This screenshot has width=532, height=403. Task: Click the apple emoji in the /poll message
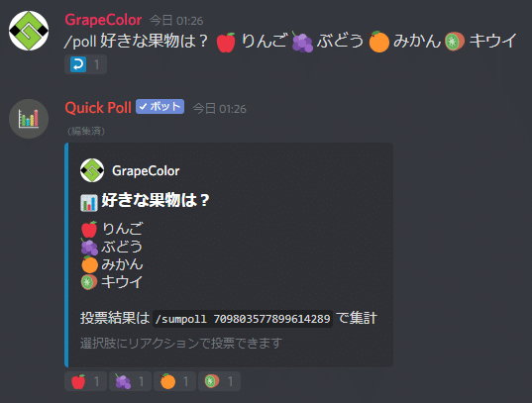pos(226,42)
